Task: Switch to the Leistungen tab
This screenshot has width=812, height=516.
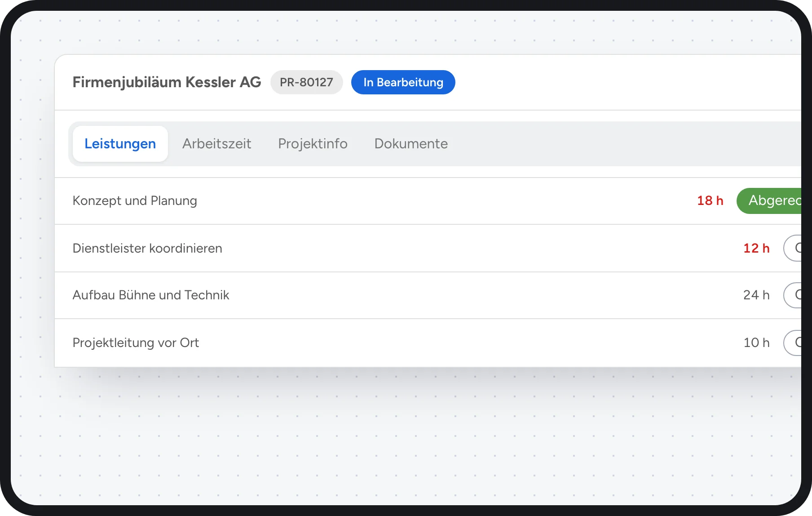Action: [120, 144]
